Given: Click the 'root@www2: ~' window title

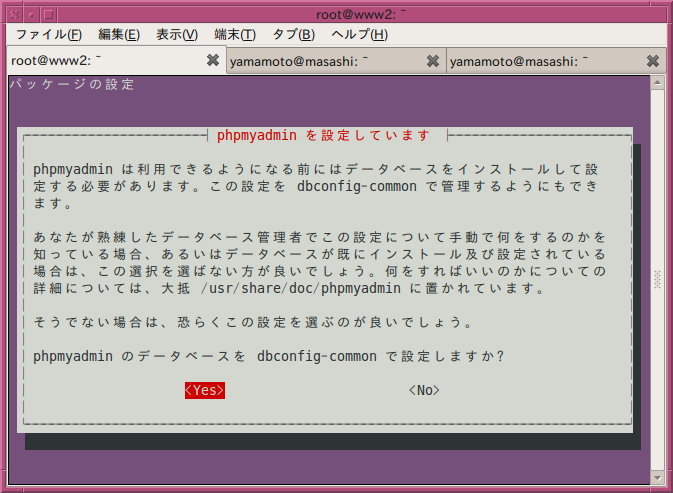Looking at the screenshot, I should pos(361,15).
